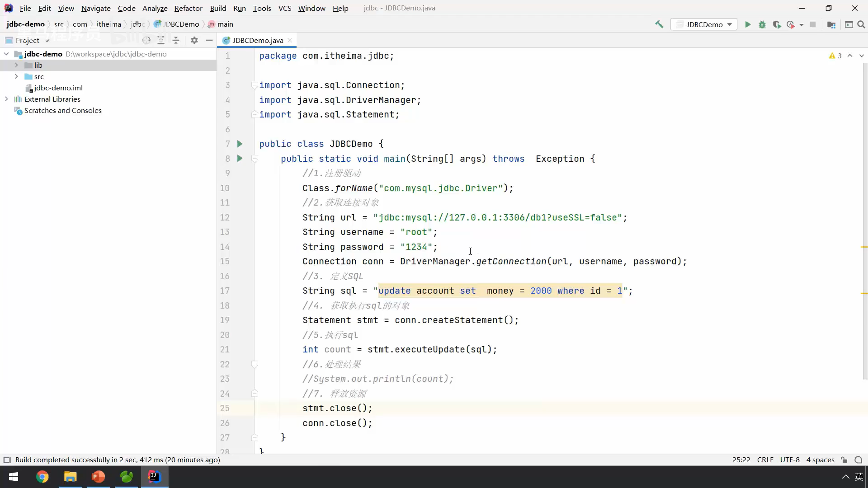Click the Build project hammer icon
The width and height of the screenshot is (868, 488).
(x=659, y=24)
